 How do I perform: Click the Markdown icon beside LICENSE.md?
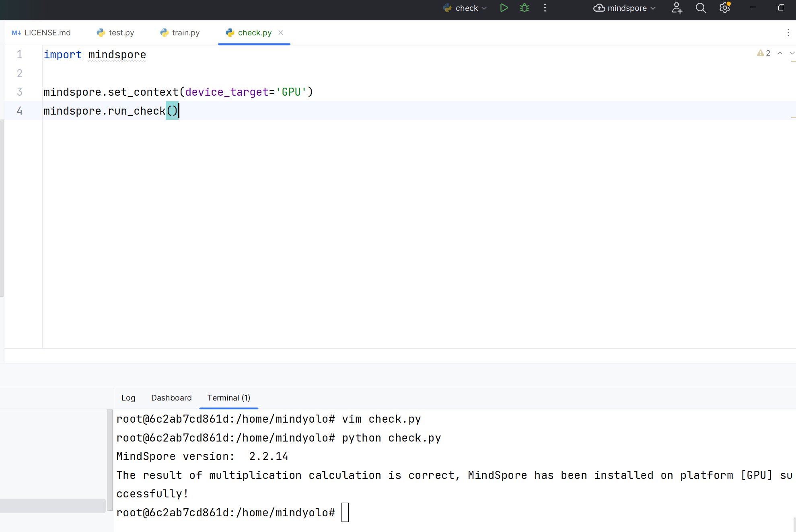click(x=16, y=33)
